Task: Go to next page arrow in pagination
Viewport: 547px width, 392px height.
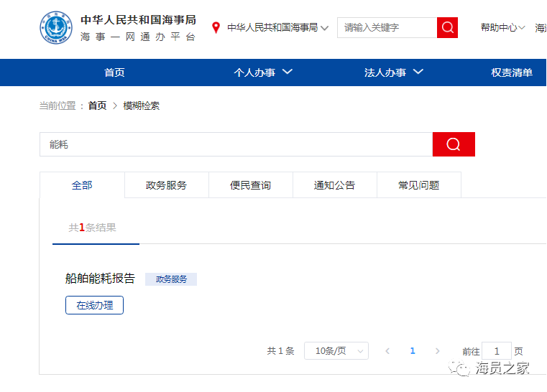Action: [438, 351]
